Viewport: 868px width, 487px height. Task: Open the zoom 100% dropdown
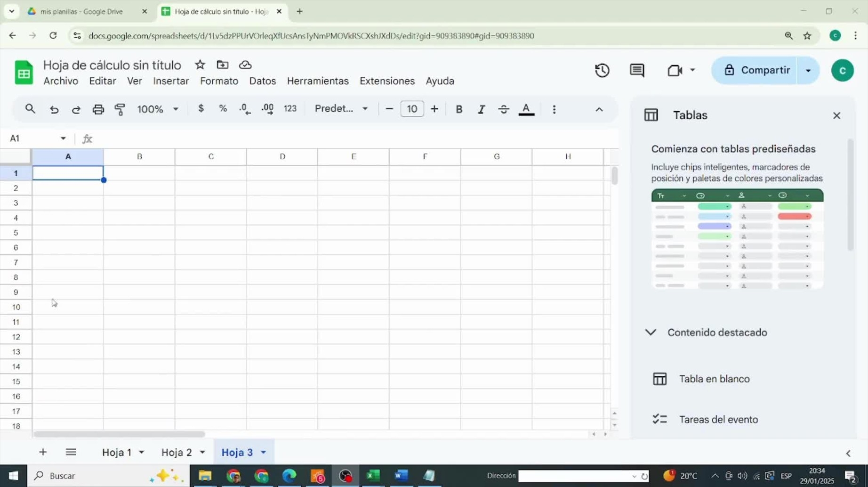157,109
